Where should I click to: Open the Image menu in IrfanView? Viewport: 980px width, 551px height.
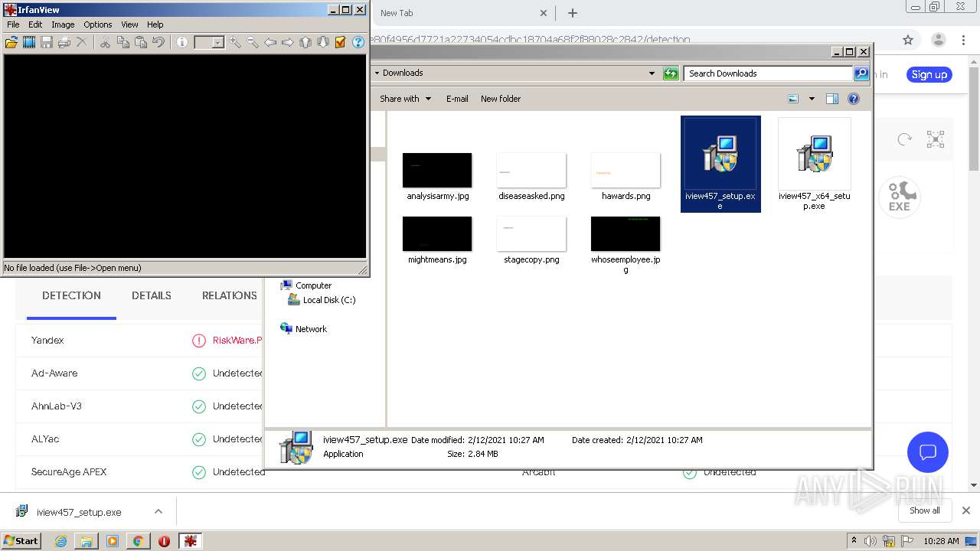click(63, 24)
